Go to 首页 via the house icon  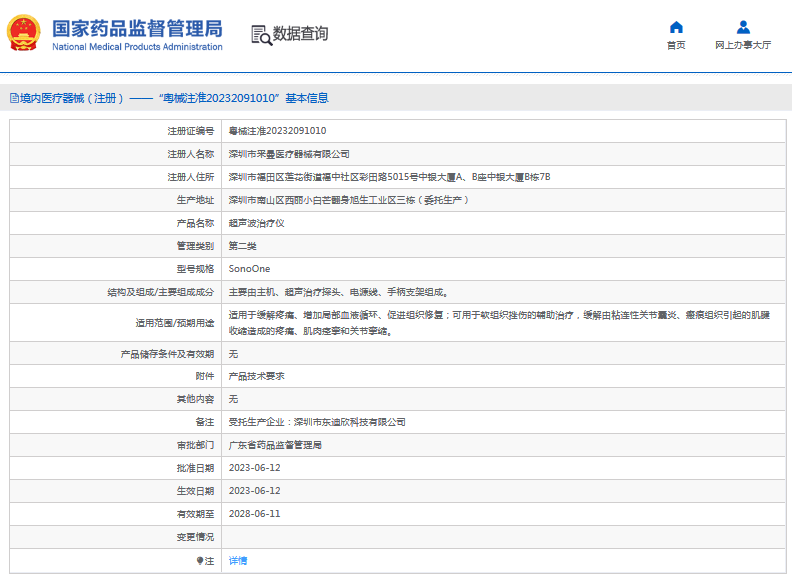pyautogui.click(x=676, y=27)
